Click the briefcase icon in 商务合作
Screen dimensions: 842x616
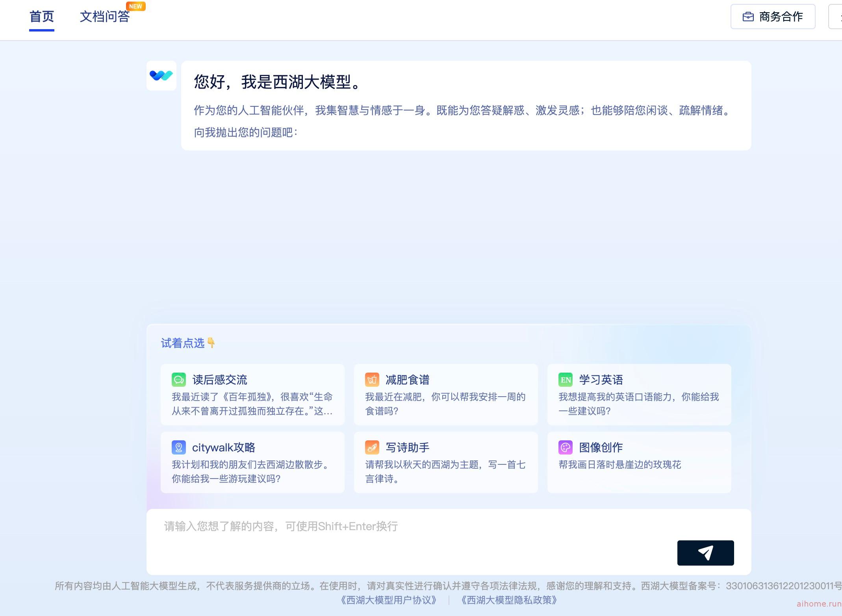(x=748, y=17)
